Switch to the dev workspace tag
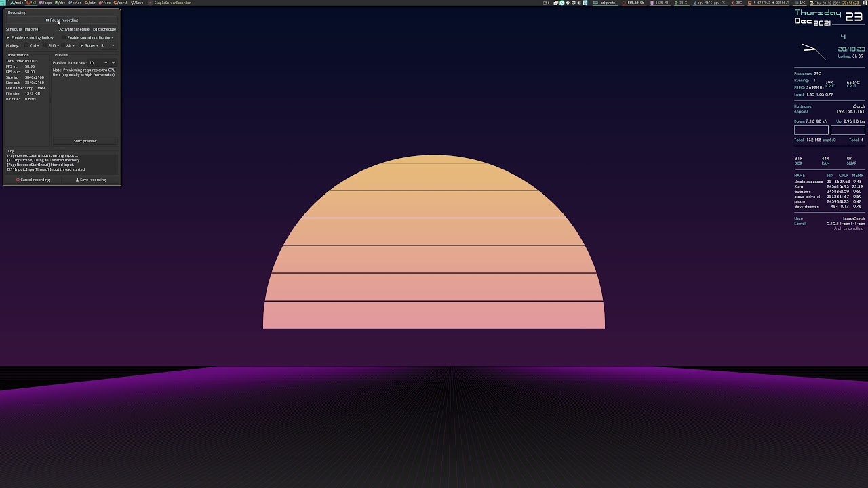The image size is (868, 488). pyautogui.click(x=60, y=3)
